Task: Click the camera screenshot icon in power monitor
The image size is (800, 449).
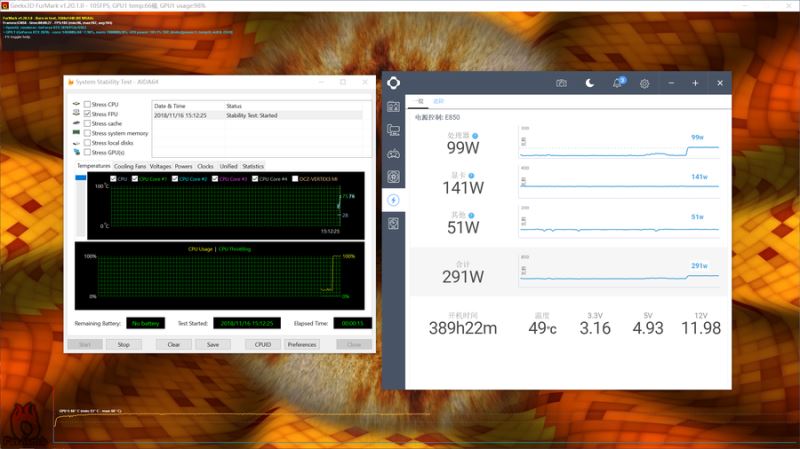Action: [x=561, y=83]
